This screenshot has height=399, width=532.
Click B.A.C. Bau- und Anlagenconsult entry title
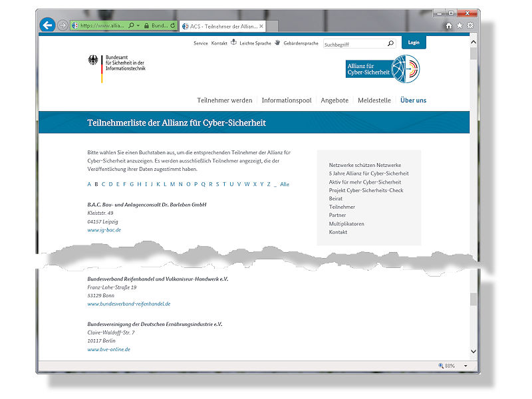coord(147,205)
